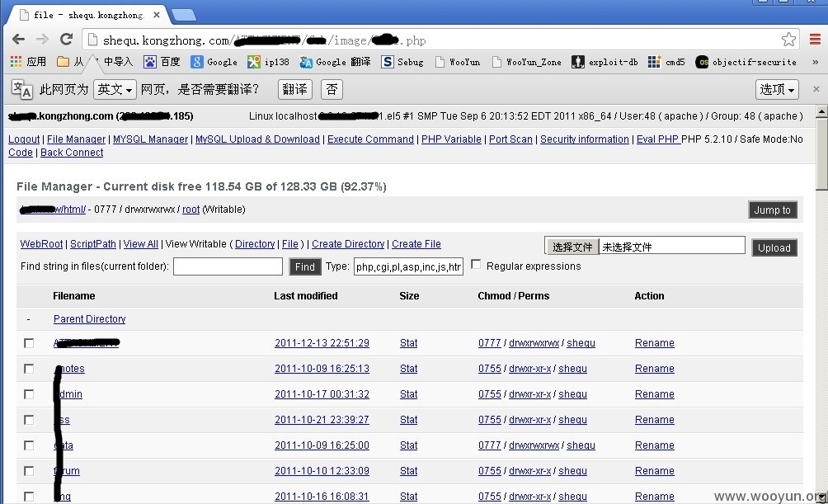Bookmark this page with the star icon
The width and height of the screenshot is (828, 504).
click(788, 40)
